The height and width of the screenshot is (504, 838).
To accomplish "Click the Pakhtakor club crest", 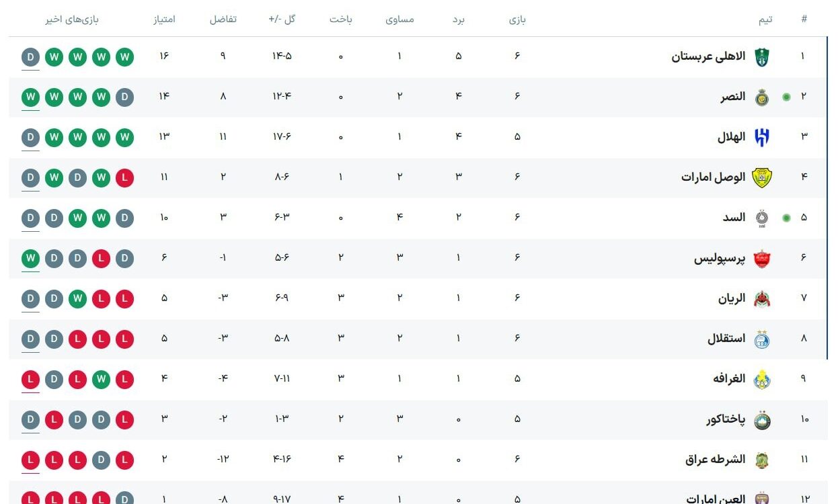I will [x=761, y=420].
